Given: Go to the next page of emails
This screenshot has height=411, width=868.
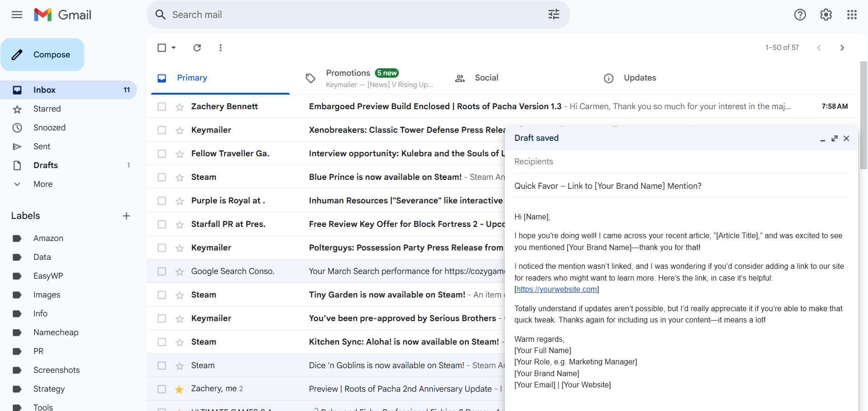Looking at the screenshot, I should (x=842, y=48).
